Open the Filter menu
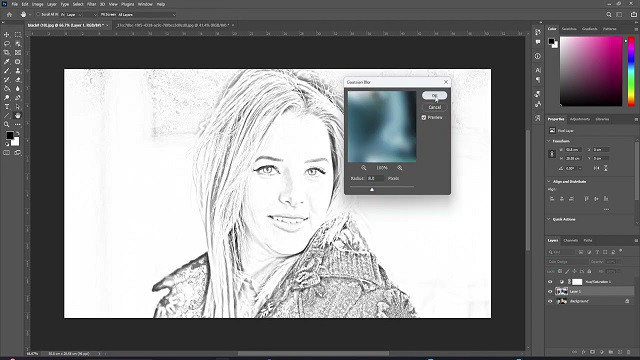This screenshot has height=360, width=640. click(91, 4)
